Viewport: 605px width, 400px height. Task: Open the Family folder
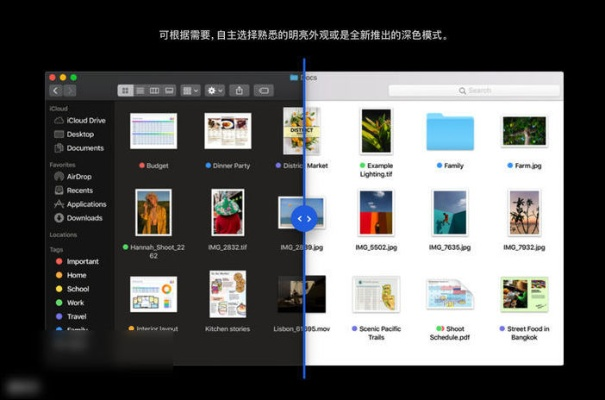tap(449, 132)
